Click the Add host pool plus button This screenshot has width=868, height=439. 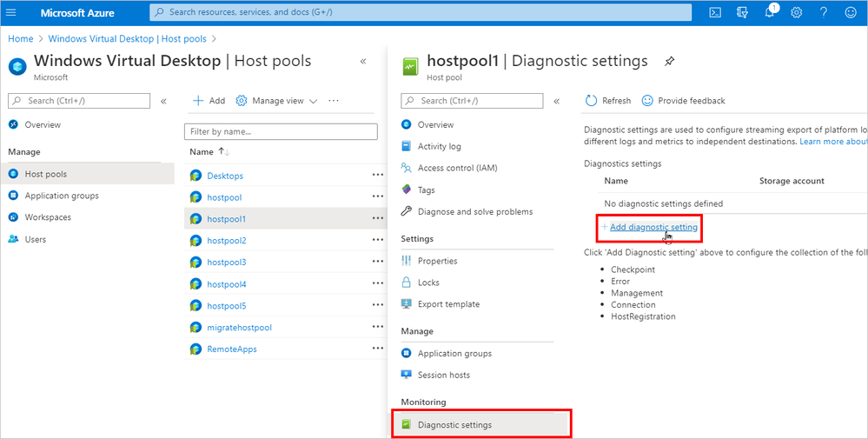click(209, 101)
